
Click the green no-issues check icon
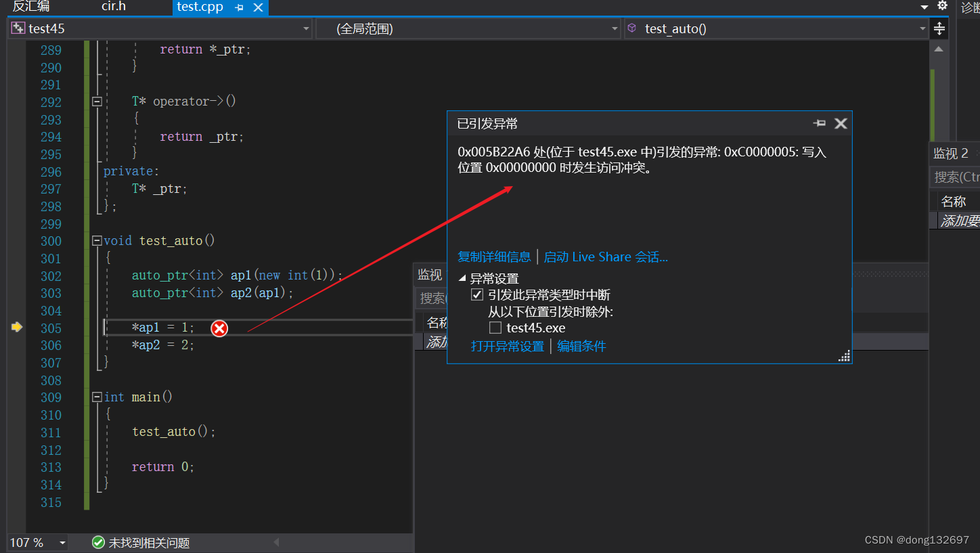click(98, 542)
